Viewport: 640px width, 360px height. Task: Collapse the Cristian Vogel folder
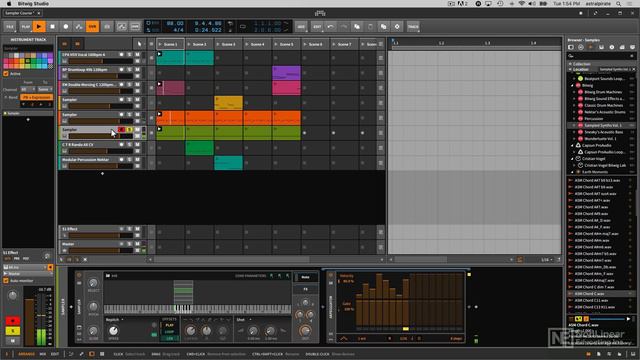(572, 159)
